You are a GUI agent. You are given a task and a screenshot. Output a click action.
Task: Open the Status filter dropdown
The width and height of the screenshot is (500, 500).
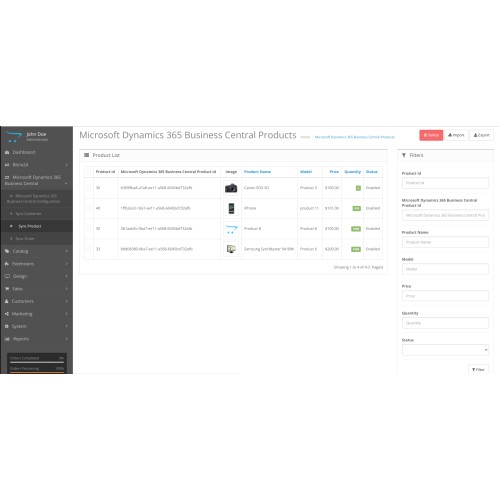[x=445, y=350]
